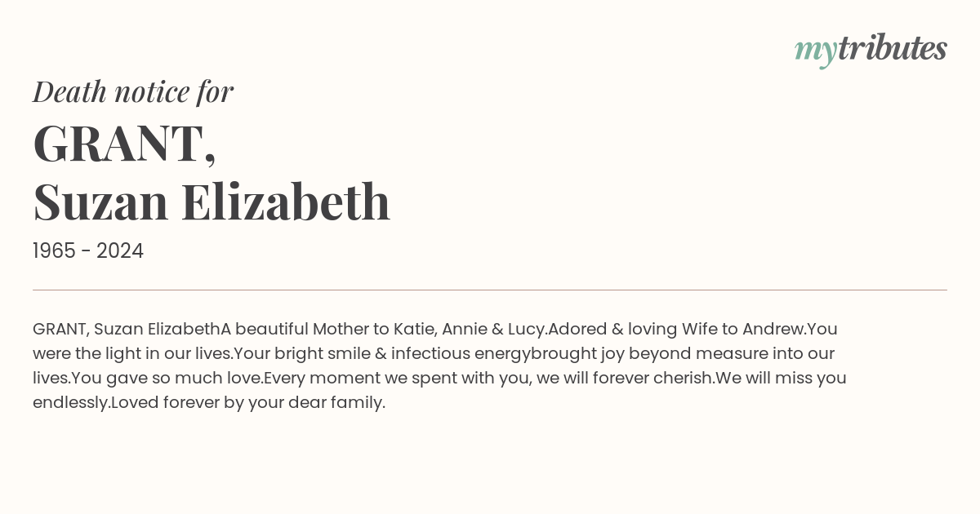The height and width of the screenshot is (514, 980).
Task: Click the name Suzan Elizabeth in the title
Action: pos(212,202)
